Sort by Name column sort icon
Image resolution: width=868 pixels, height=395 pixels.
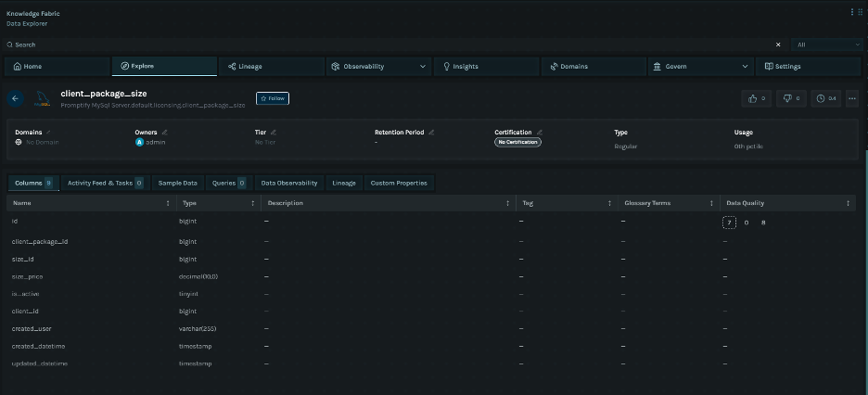(168, 204)
